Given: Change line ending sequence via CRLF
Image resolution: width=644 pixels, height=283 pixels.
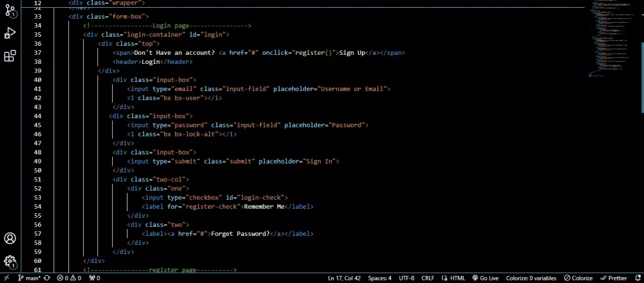Looking at the screenshot, I should point(428,278).
